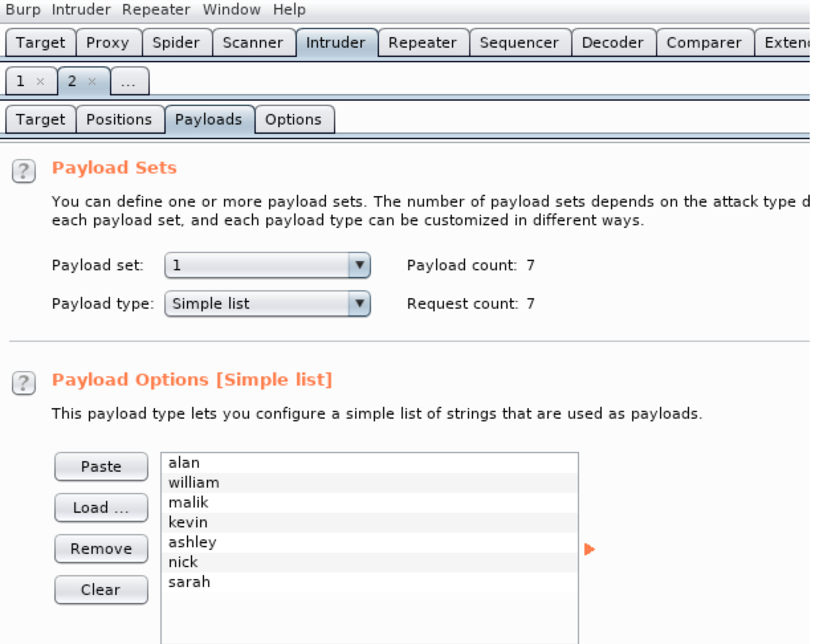Screen dimensions: 815x644
Task: Open the Help menu
Action: 290,10
